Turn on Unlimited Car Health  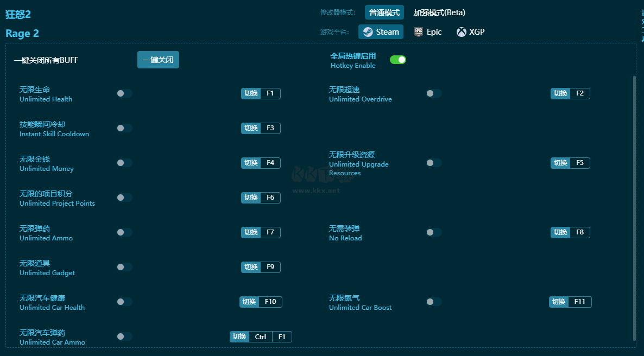(124, 302)
